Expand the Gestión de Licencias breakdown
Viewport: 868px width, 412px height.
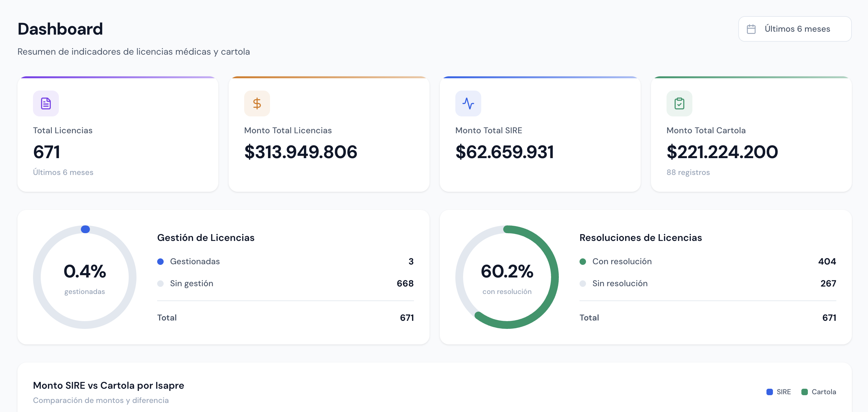[x=206, y=238]
